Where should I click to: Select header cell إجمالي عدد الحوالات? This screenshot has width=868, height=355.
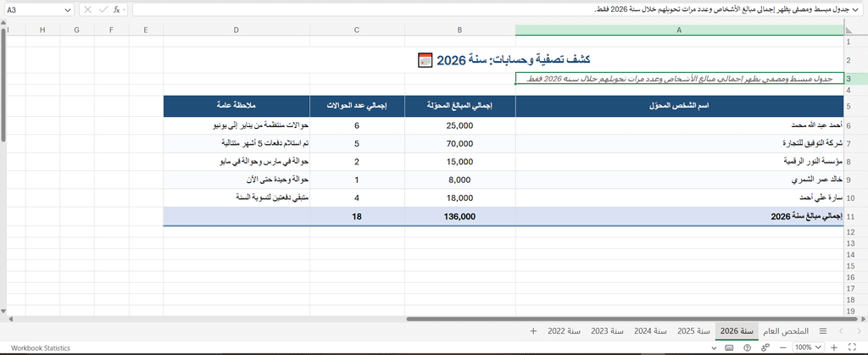click(357, 106)
